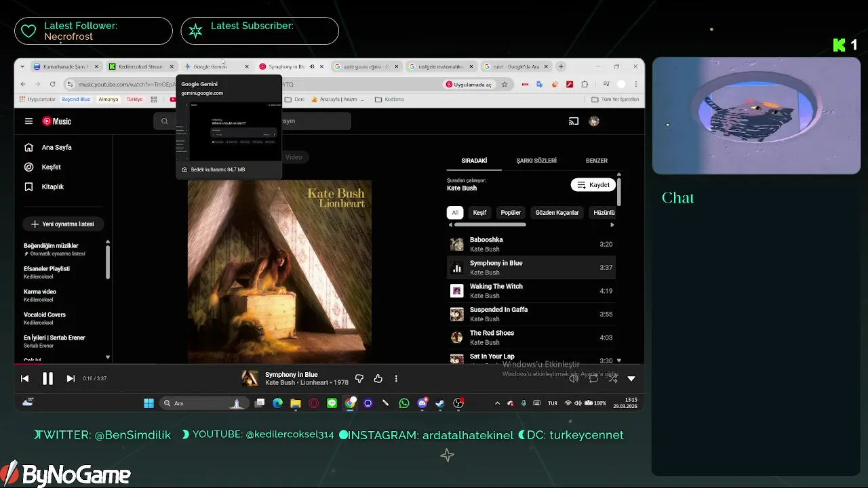Open the Kodlama bookmarks folder
The width and height of the screenshot is (868, 488).
(389, 100)
